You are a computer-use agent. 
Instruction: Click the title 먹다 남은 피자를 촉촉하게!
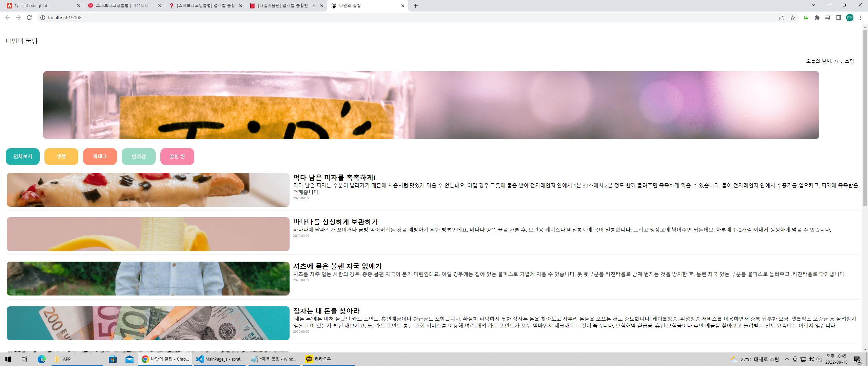click(x=334, y=178)
